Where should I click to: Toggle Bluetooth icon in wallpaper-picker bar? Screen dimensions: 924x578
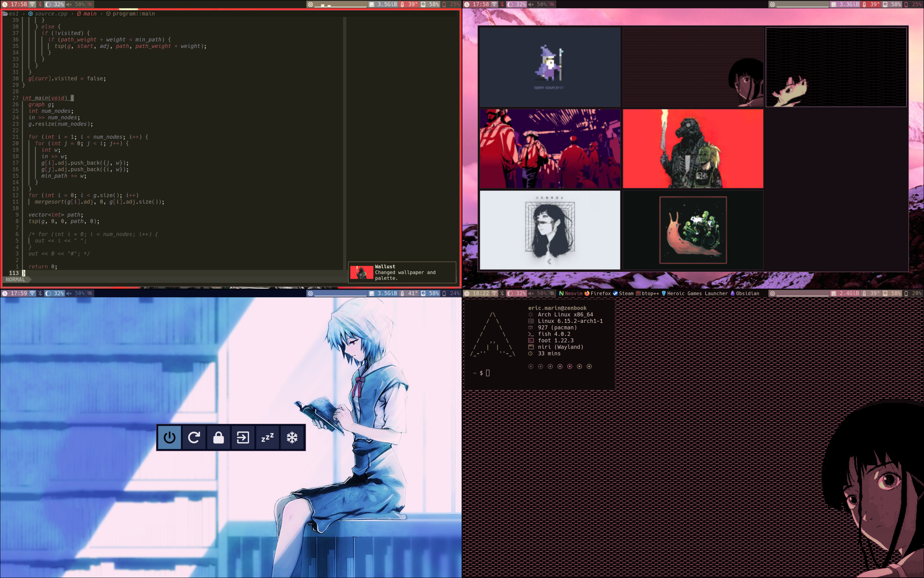(502, 4)
